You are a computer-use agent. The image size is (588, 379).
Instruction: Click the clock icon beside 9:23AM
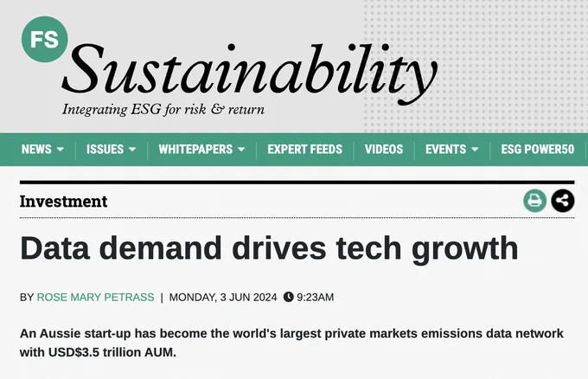coord(288,297)
